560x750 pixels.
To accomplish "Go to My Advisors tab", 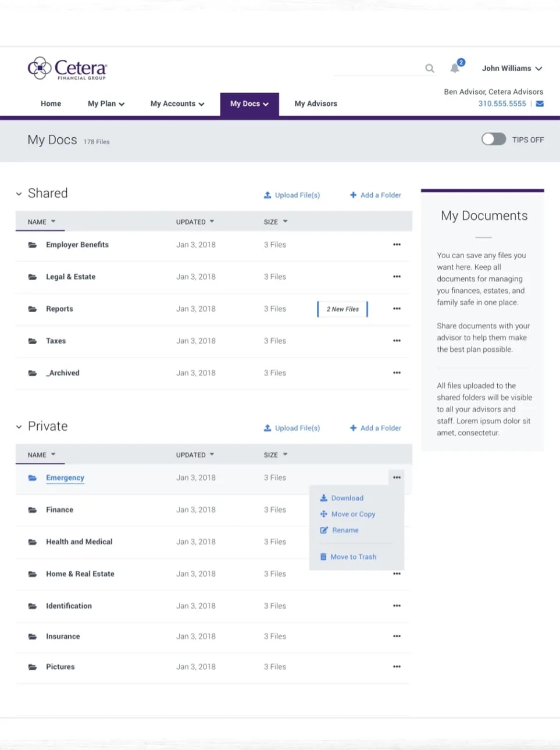I will [316, 104].
